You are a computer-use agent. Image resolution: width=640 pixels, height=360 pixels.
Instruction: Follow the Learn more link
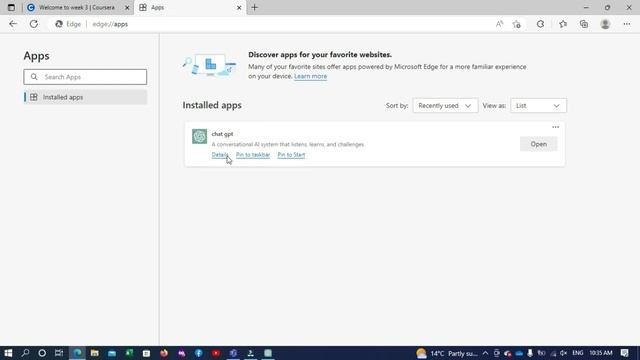(x=311, y=76)
